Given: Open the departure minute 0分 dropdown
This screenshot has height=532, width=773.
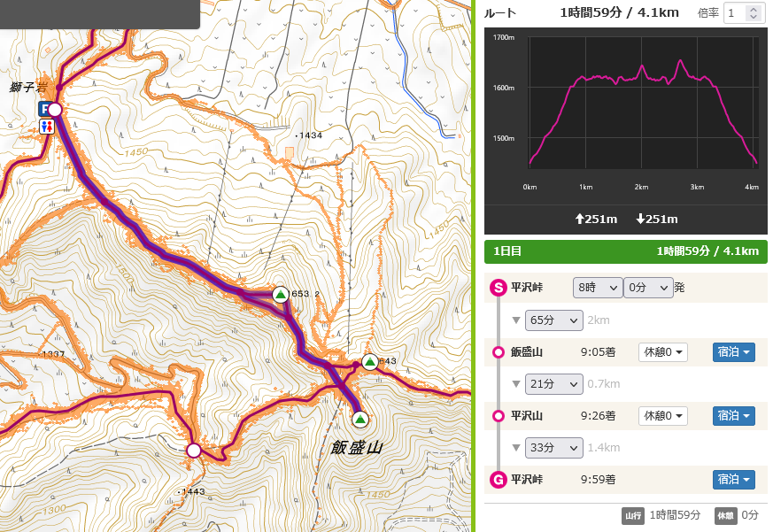Looking at the screenshot, I should (x=647, y=288).
